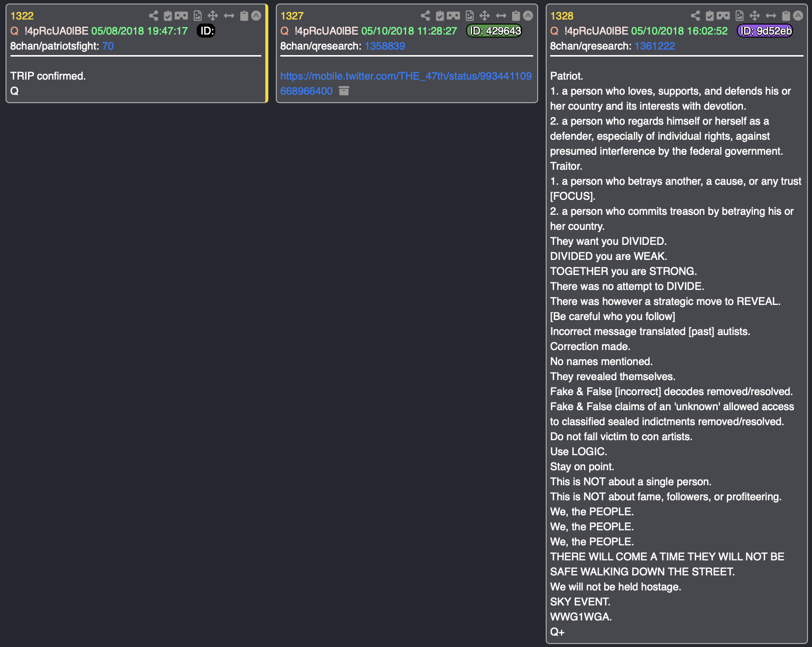Click the horizontal resize arrows on post 1322
Viewport: 812px width, 647px height.
[229, 16]
